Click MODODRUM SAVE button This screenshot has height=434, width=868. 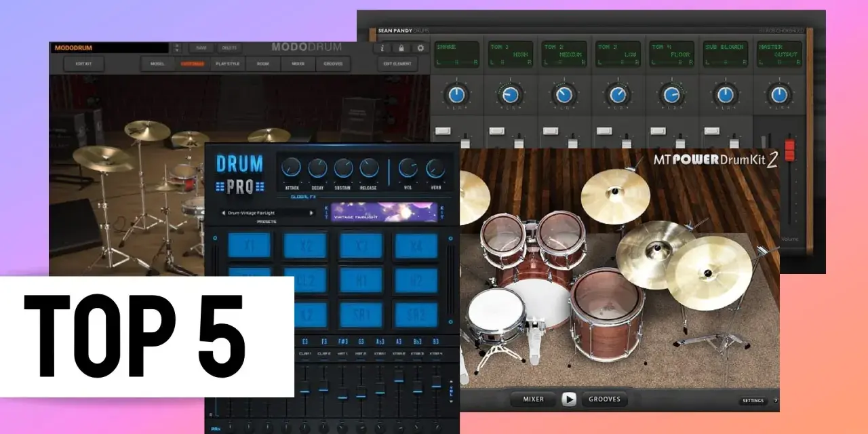pyautogui.click(x=201, y=48)
